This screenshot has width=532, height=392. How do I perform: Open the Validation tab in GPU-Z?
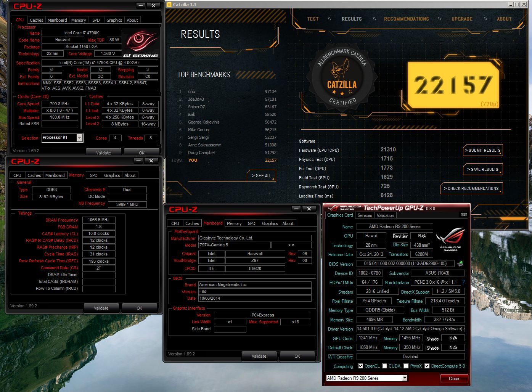(385, 215)
